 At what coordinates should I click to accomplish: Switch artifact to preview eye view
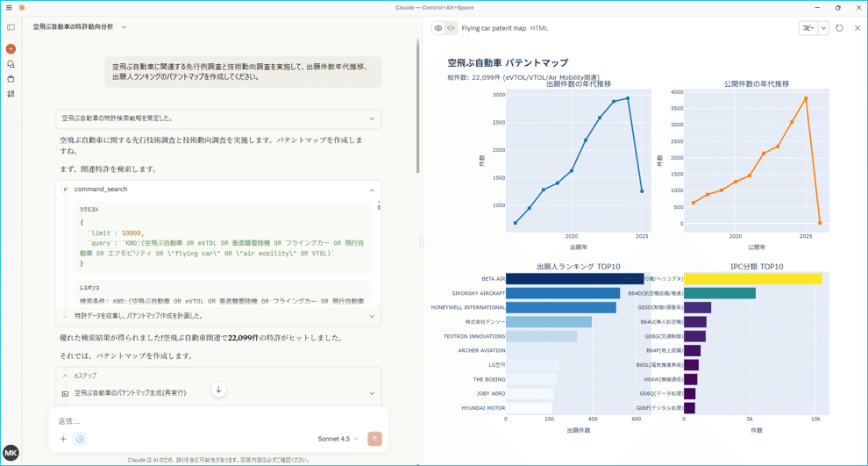click(x=438, y=28)
